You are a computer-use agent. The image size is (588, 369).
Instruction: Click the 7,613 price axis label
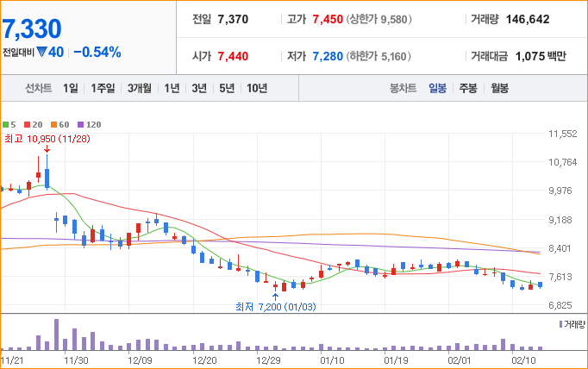click(x=560, y=277)
